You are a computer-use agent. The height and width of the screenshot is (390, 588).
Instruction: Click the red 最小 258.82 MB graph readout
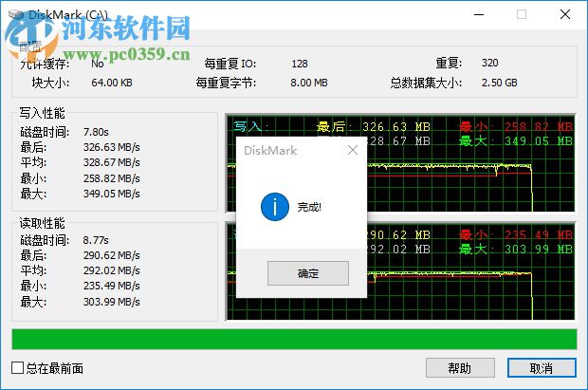(516, 127)
